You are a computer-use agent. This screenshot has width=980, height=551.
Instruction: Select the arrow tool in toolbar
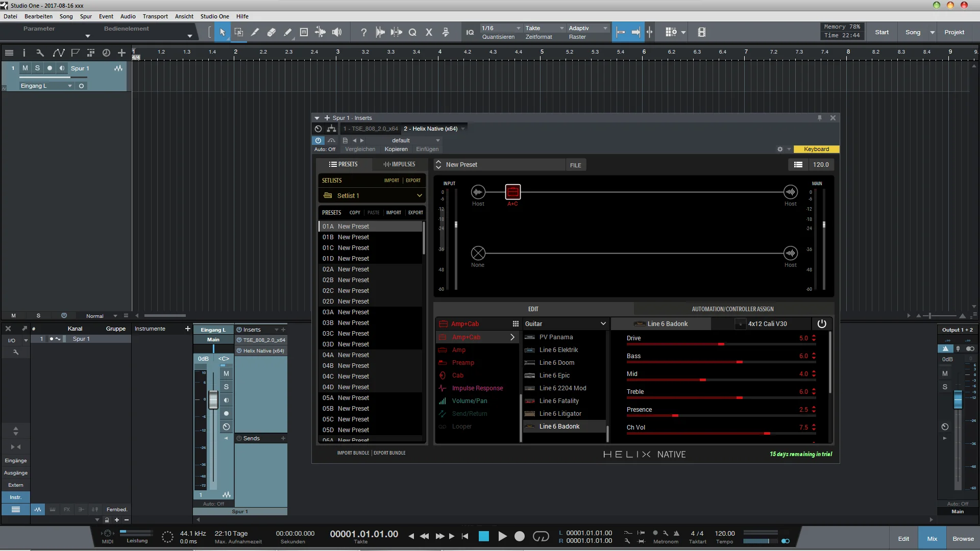point(222,32)
